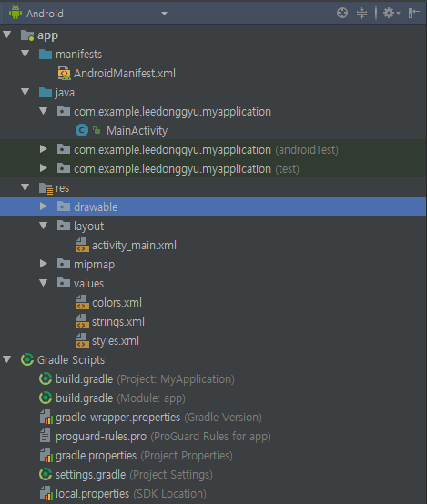Select the main com.example.leedonggyu.myapplication package

172,112
